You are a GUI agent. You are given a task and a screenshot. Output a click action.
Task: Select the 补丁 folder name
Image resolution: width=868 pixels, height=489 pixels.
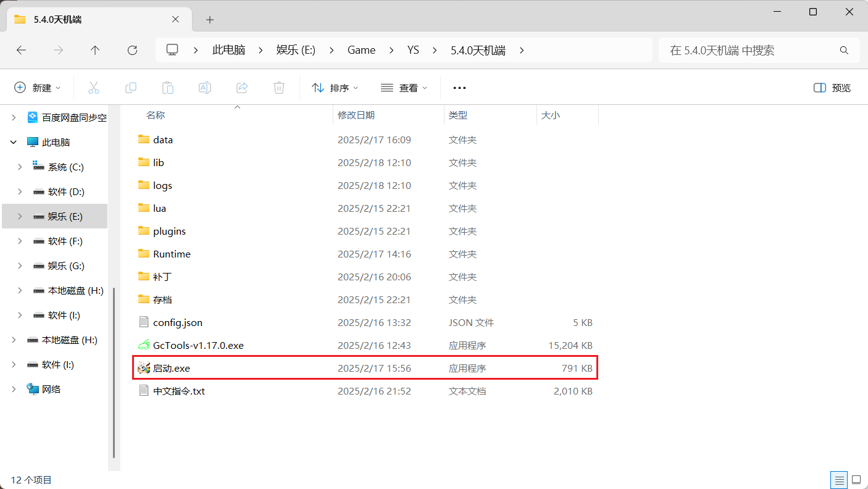(x=162, y=277)
